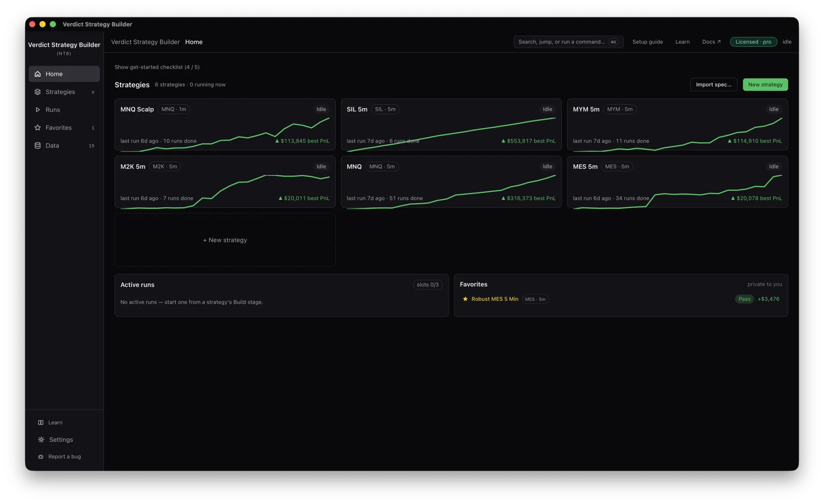Click the MNQ · 1m tag on MNQ Scalp
The height and width of the screenshot is (504, 824).
pyautogui.click(x=174, y=109)
